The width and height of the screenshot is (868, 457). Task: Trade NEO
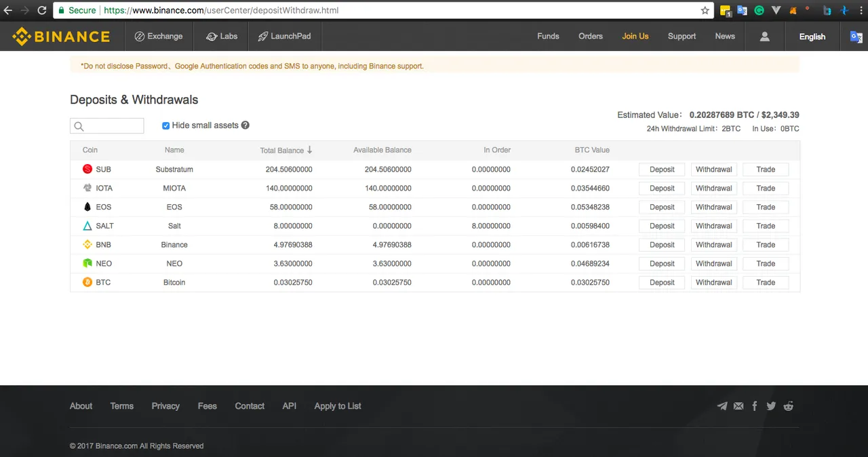point(766,264)
